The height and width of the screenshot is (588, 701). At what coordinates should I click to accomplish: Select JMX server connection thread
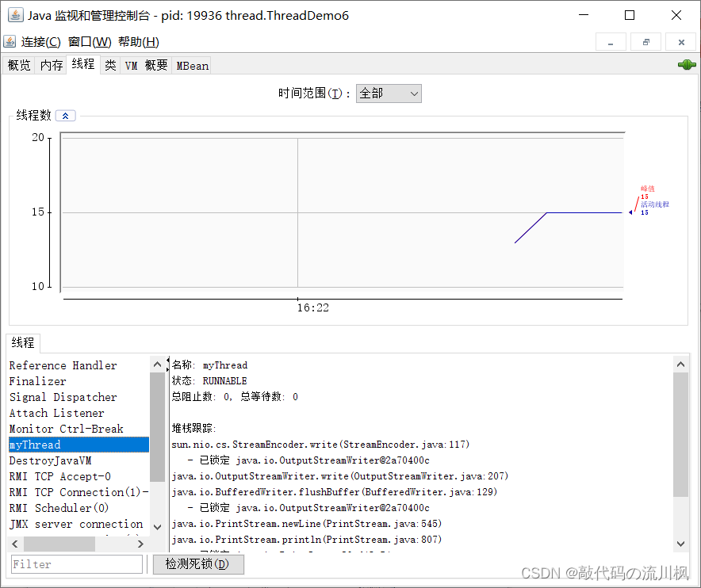tap(79, 524)
